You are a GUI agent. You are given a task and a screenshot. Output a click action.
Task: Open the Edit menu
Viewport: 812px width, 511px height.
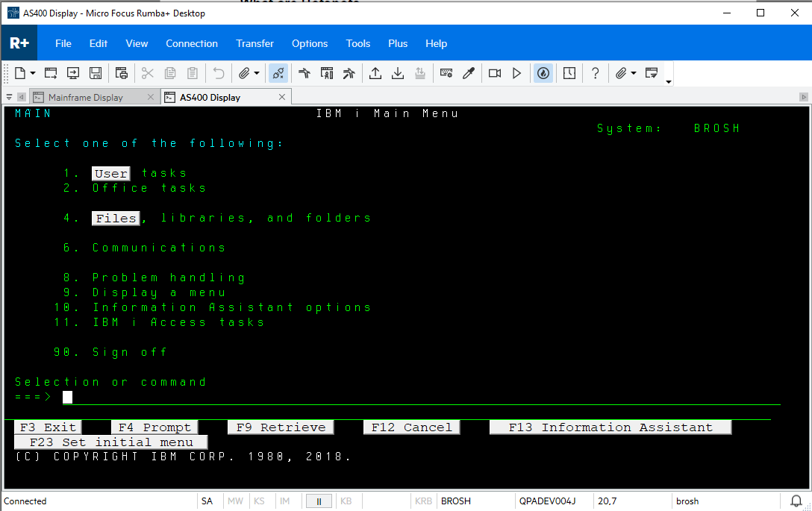point(99,43)
